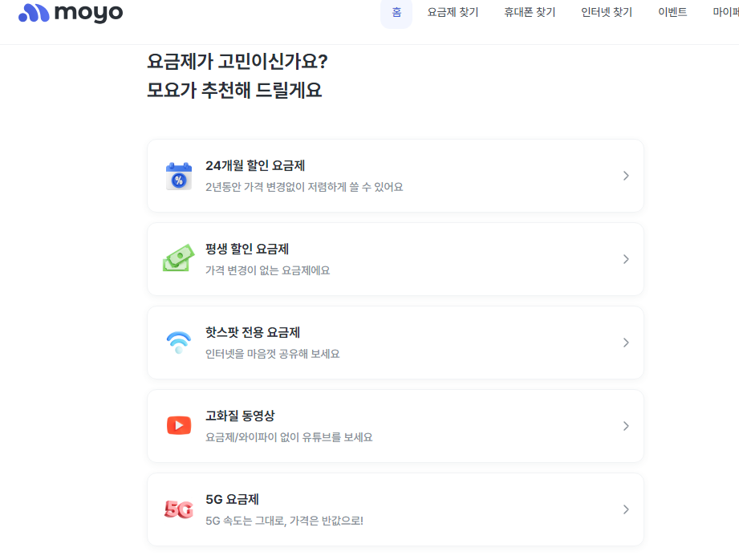This screenshot has height=560, width=739.
Task: Open 마이페이지 at the top right
Action: tap(729, 12)
